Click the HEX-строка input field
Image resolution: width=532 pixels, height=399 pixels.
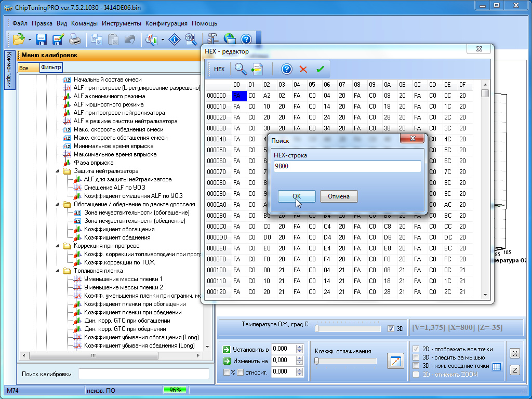coord(347,166)
